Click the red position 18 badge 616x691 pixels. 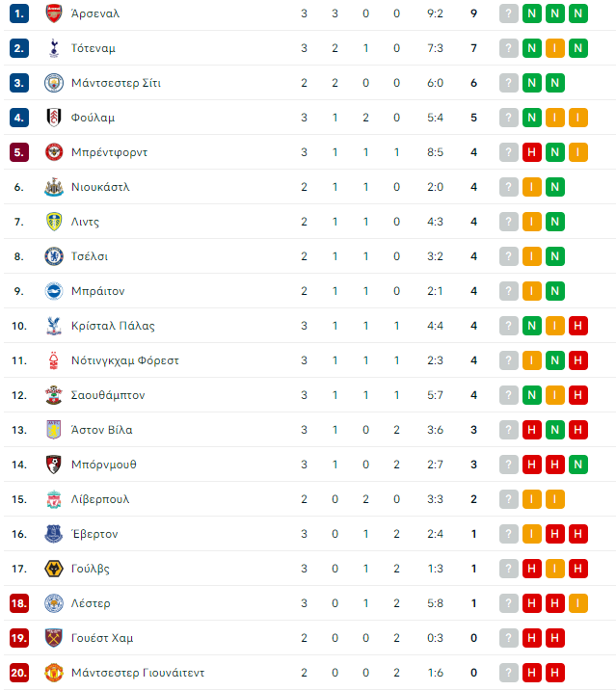click(x=19, y=603)
